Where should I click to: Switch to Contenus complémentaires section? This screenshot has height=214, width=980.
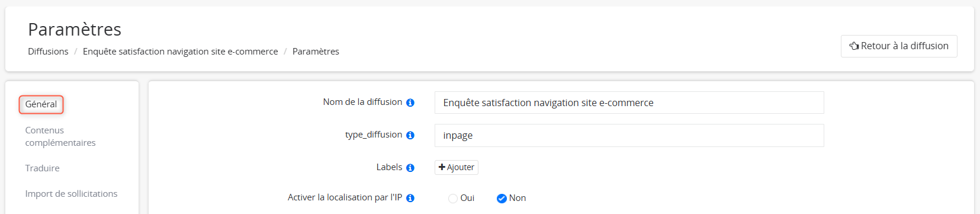click(x=60, y=136)
